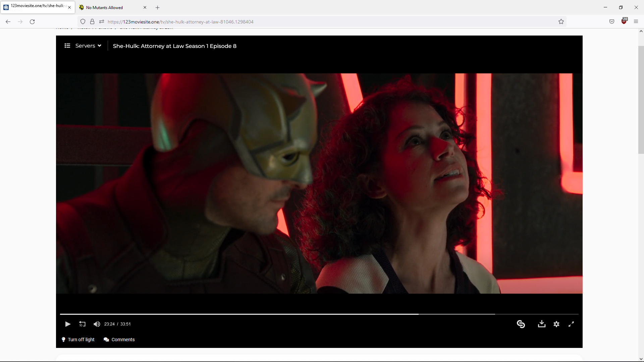
Task: Seek along the video progress bar
Action: pos(319,314)
